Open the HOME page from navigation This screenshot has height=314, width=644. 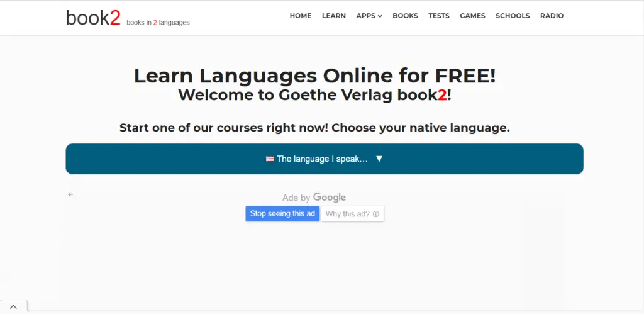[x=301, y=16]
